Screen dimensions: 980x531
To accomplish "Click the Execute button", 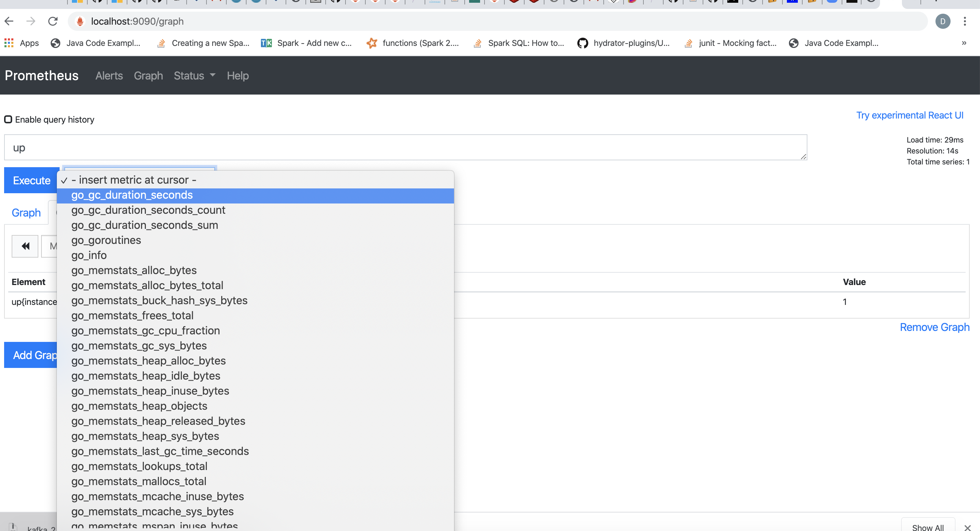I will pos(31,180).
